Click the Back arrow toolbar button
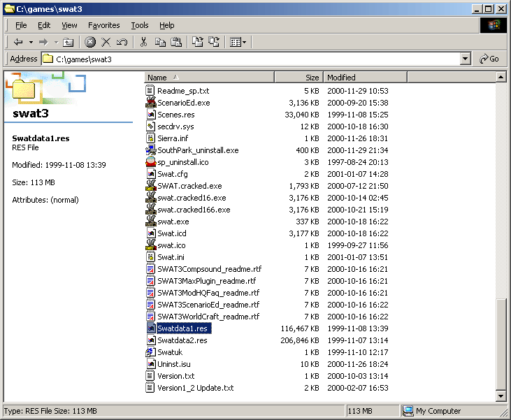511x420 pixels. click(18, 42)
